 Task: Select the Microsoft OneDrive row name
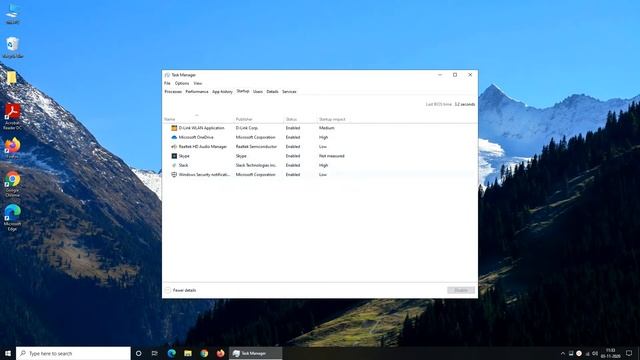[x=196, y=138]
